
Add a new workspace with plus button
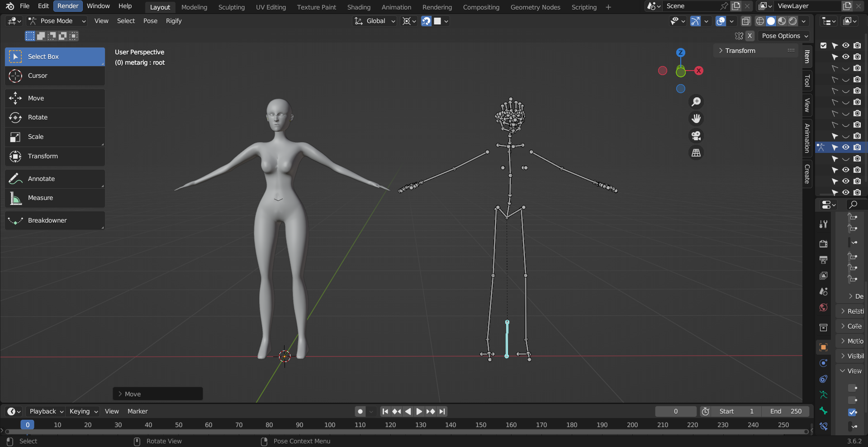[608, 7]
